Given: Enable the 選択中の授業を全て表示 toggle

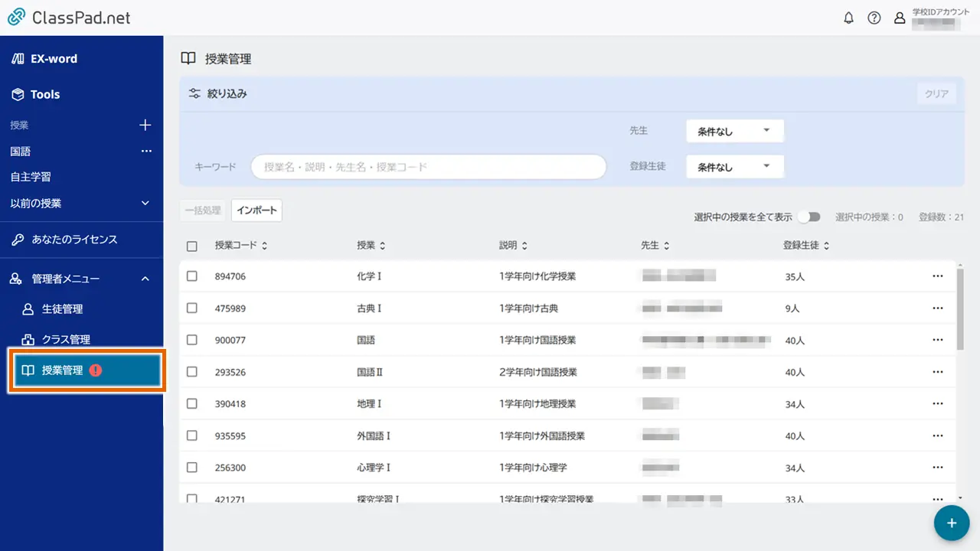Looking at the screenshot, I should click(x=809, y=217).
